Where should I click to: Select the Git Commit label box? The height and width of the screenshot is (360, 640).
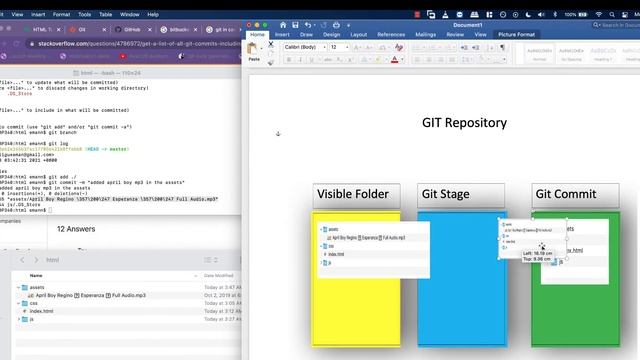tap(575, 195)
